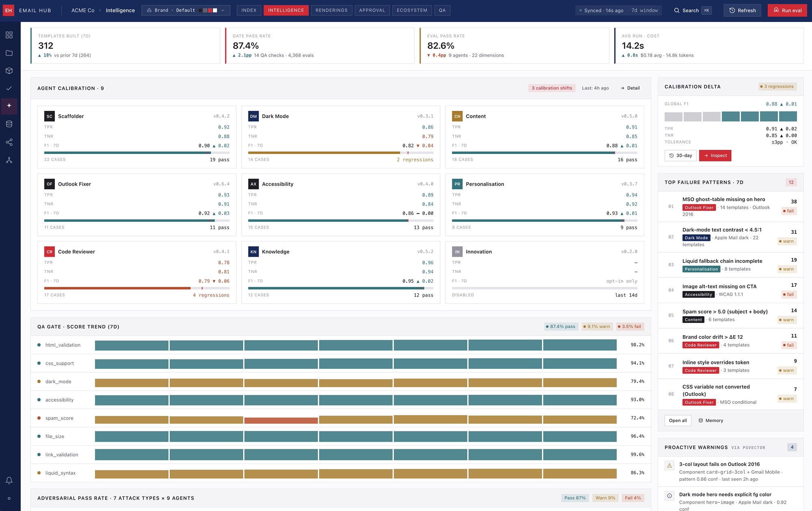The width and height of the screenshot is (812, 511).
Task: Click the CN Content agent badge
Action: pos(457,116)
